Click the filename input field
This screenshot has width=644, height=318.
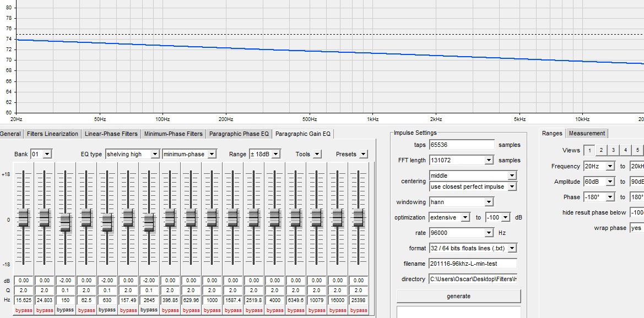coord(473,264)
